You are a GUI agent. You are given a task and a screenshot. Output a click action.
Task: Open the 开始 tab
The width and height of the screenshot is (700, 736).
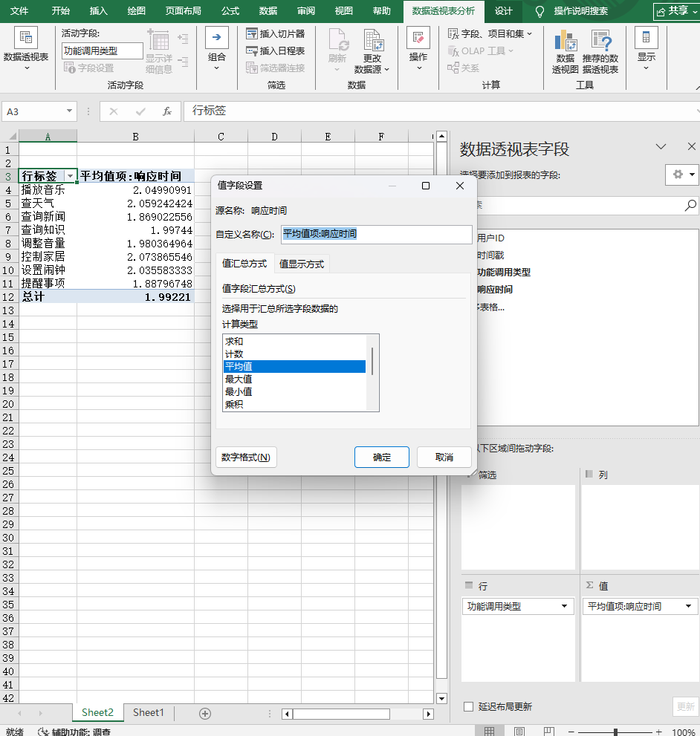pos(61,11)
